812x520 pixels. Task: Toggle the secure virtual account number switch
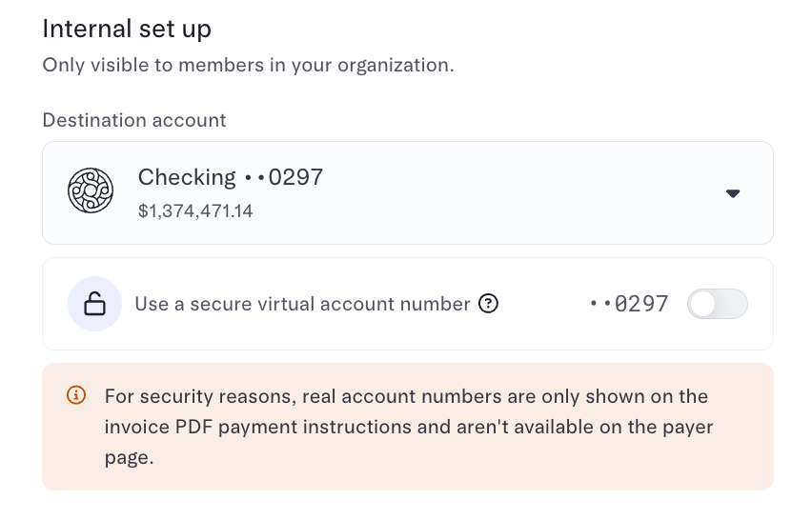pyautogui.click(x=718, y=304)
